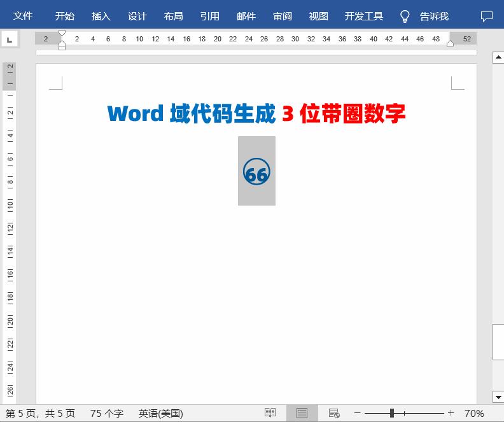The height and width of the screenshot is (422, 504).
Task: Select the Print Layout view icon
Action: [x=302, y=413]
